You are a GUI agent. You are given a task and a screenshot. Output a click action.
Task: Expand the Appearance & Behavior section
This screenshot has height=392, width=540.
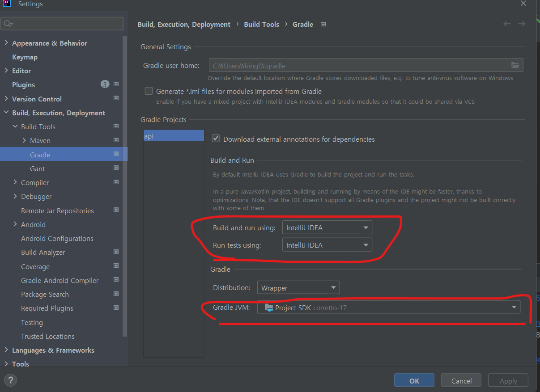point(6,43)
